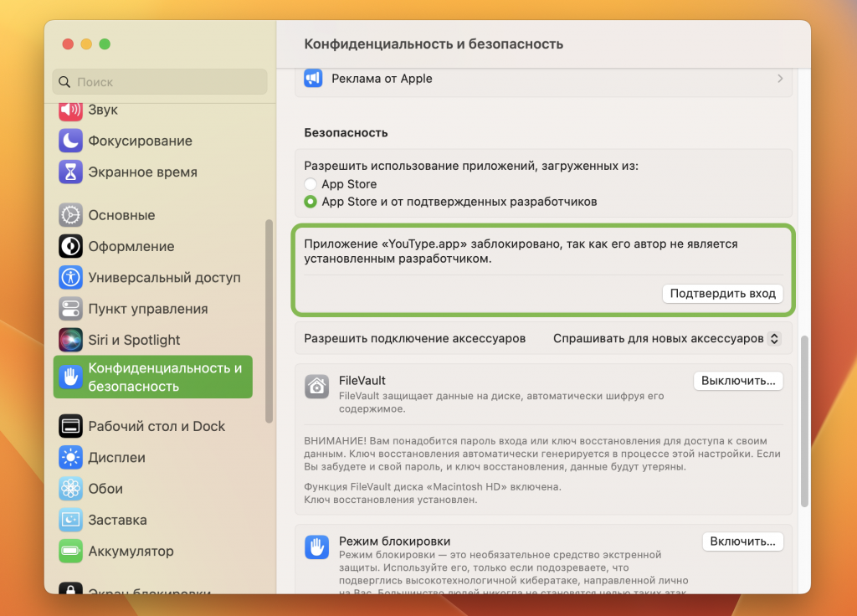The image size is (857, 616).
Task: Click the Ключ восстановления установлен text
Action: pyautogui.click(x=390, y=500)
